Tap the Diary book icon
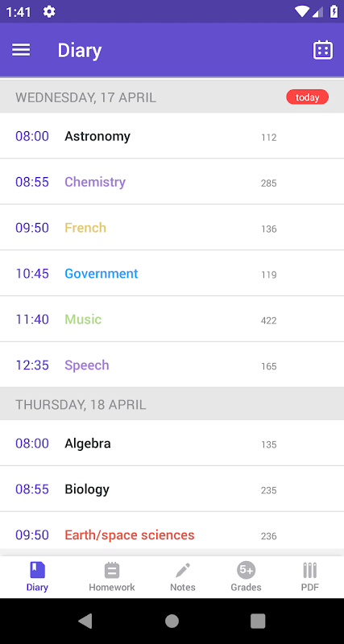Viewport: 344px width, 644px height. coord(37,571)
